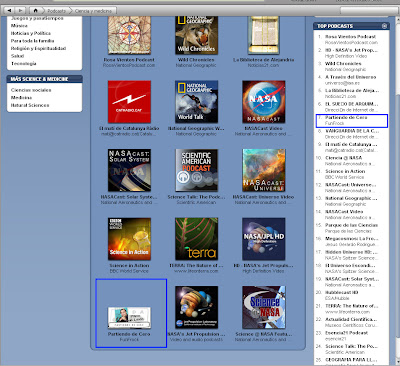The height and width of the screenshot is (366, 400).
Task: Open the Natural Sciences subcategory
Action: [30, 105]
